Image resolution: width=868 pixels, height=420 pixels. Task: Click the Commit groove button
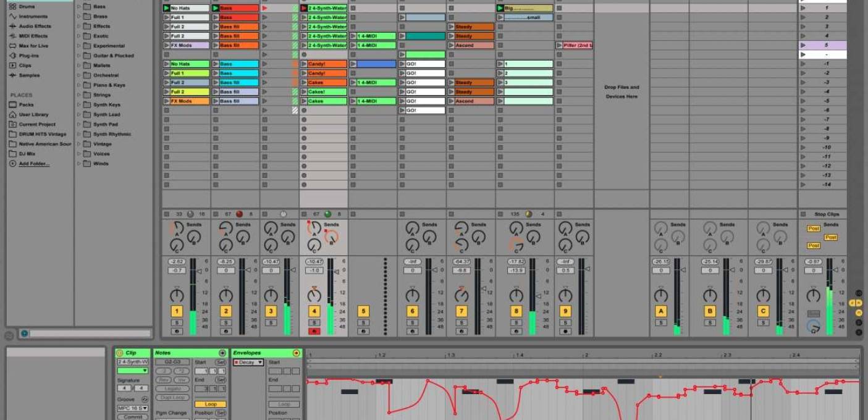pos(132,417)
